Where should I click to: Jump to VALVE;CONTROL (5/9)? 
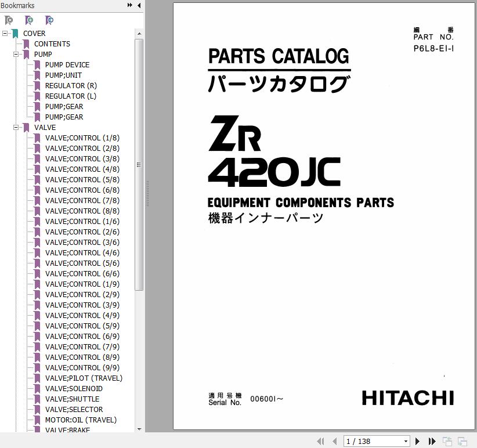coord(82,326)
